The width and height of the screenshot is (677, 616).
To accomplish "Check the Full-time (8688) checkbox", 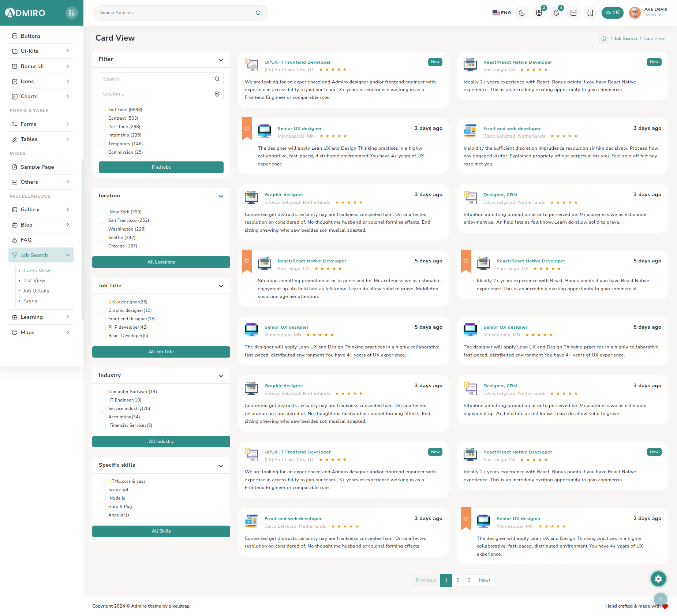I will (x=102, y=110).
